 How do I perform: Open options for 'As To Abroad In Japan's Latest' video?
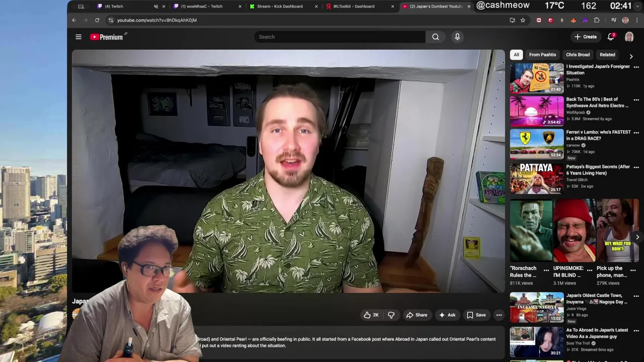[x=636, y=330]
